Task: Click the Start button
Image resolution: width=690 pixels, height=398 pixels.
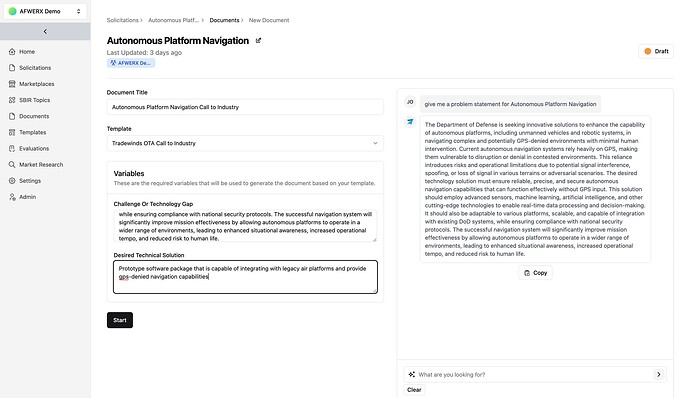Action: point(120,320)
